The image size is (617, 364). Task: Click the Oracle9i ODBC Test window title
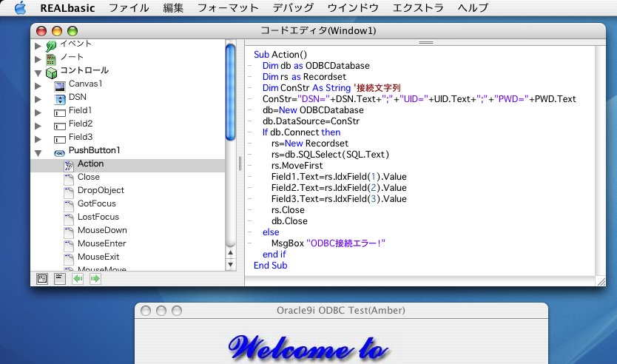click(x=341, y=311)
